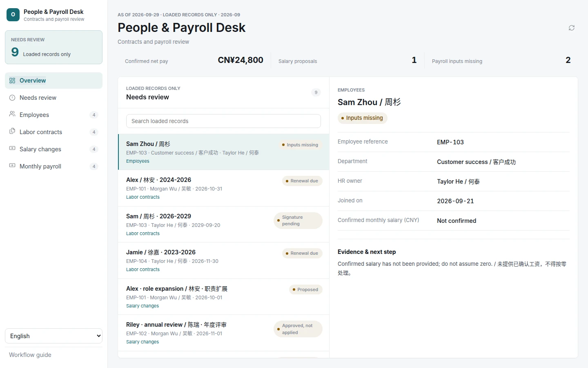This screenshot has width=588, height=368.
Task: Click the Evidence & next step heading
Action: [367, 252]
